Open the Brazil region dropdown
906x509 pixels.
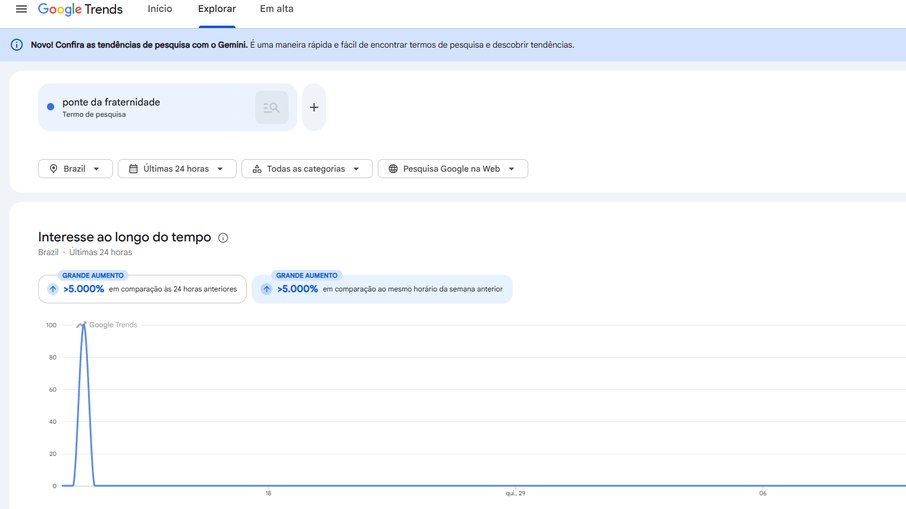pyautogui.click(x=75, y=169)
